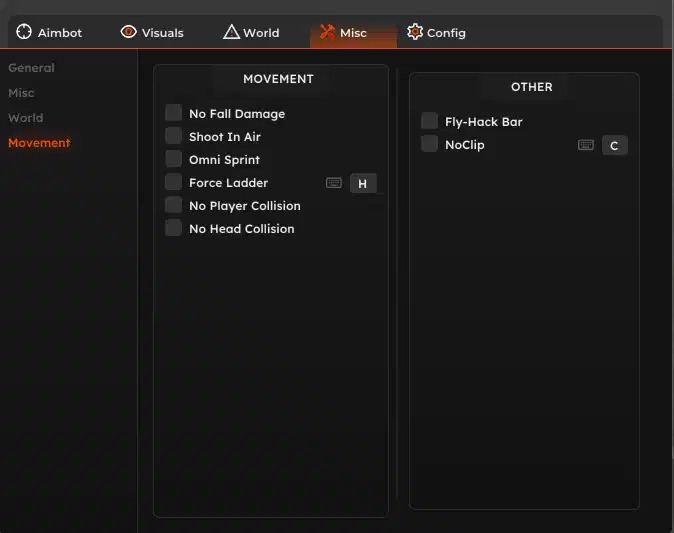
Task: Enable the No Fall Damage checkbox
Action: [174, 113]
